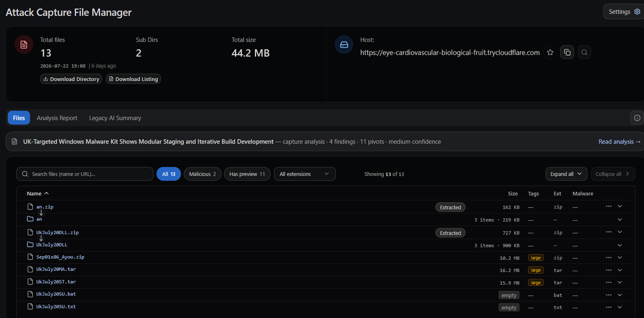This screenshot has height=318, width=644.
Task: Expand the UkJuly20DLL folder row chevron
Action: [620, 245]
